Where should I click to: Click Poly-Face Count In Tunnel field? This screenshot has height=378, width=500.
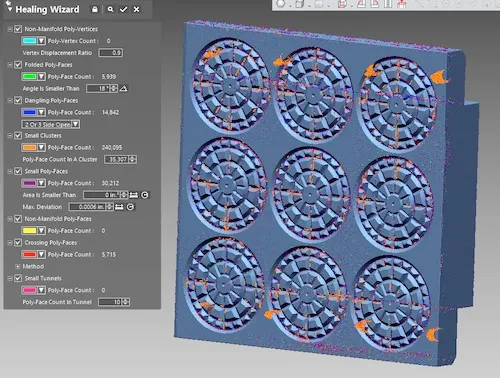click(x=111, y=302)
